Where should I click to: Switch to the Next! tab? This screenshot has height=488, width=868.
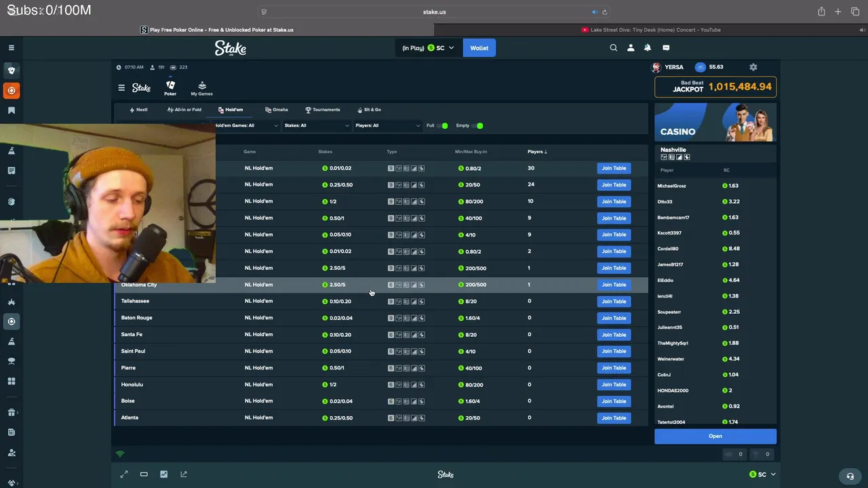[x=138, y=110]
